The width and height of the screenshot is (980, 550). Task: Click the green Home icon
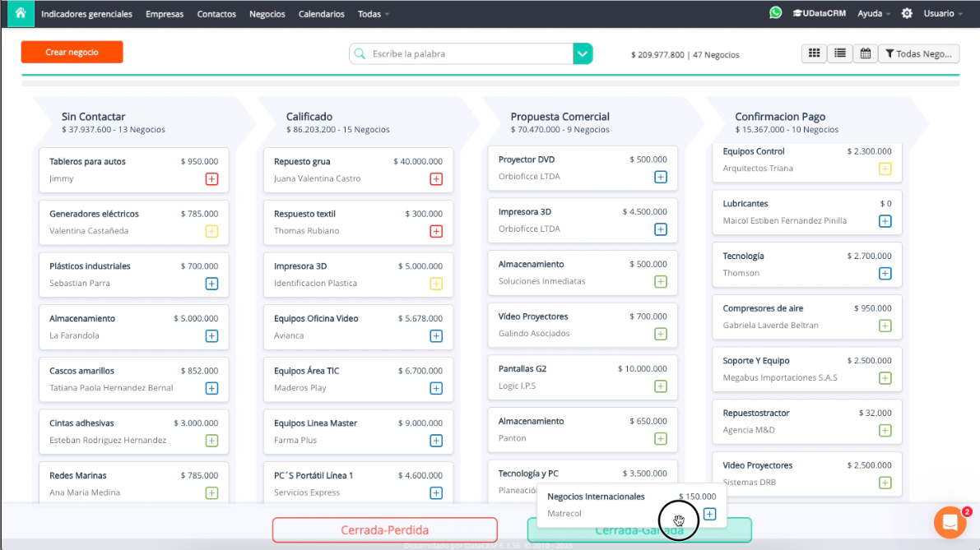click(x=21, y=13)
